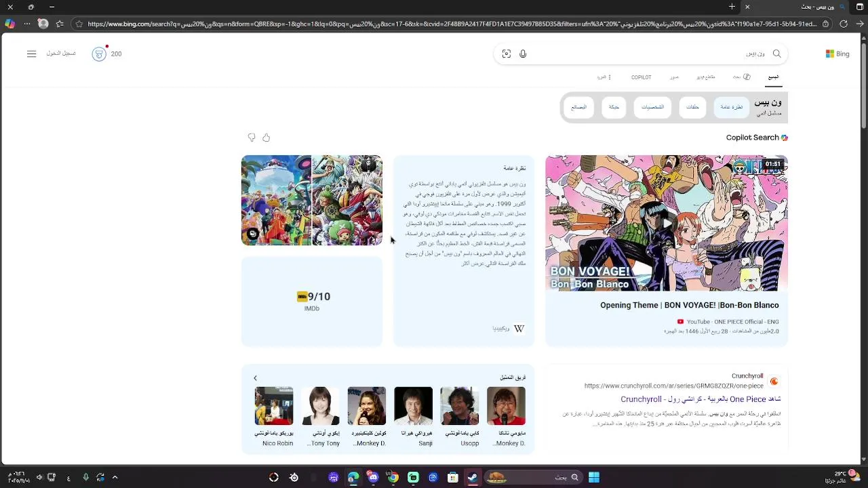Click the 9/10 IMDb rating
868x488 pixels.
click(319, 297)
